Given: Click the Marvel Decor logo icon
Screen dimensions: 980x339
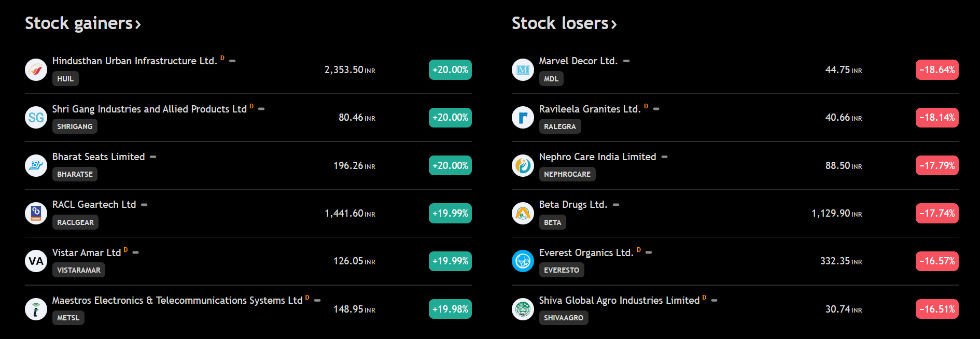Looking at the screenshot, I should coord(523,69).
